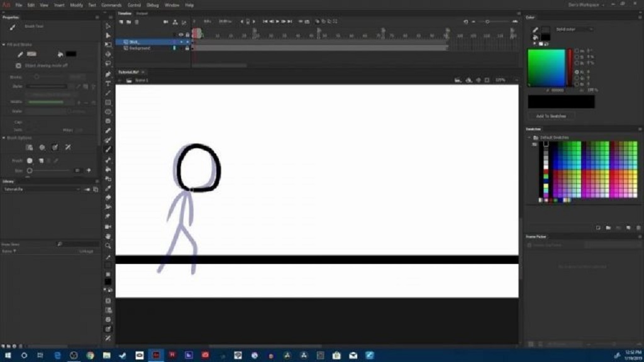Select the Rectangle tool
Image resolution: width=644 pixels, height=362 pixels.
[108, 102]
